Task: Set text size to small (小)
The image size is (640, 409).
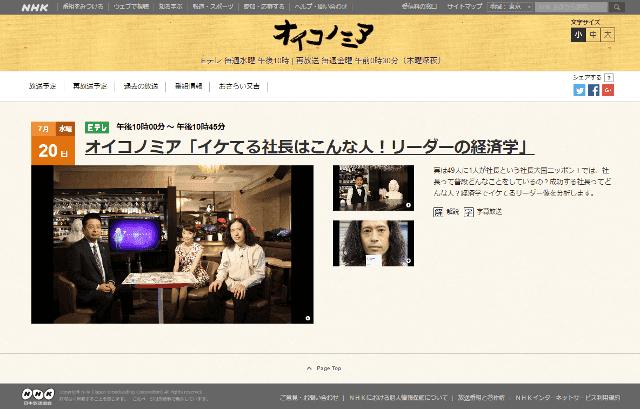Action: pos(578,35)
